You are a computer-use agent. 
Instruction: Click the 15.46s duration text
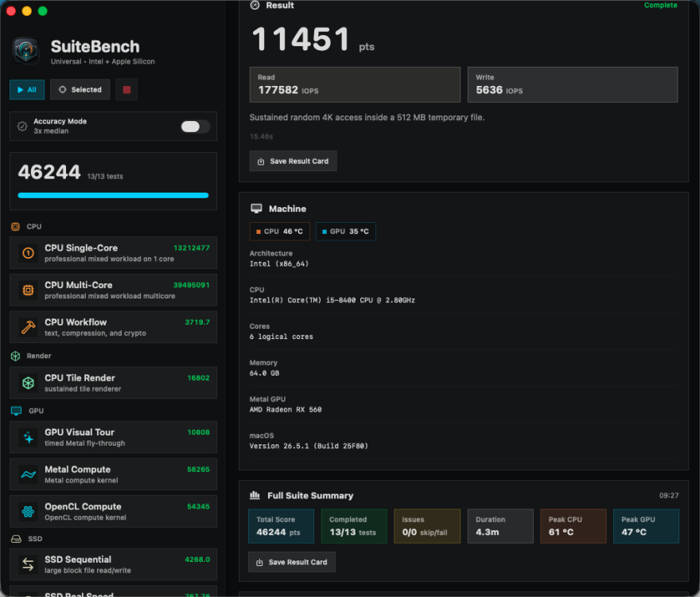pos(261,137)
